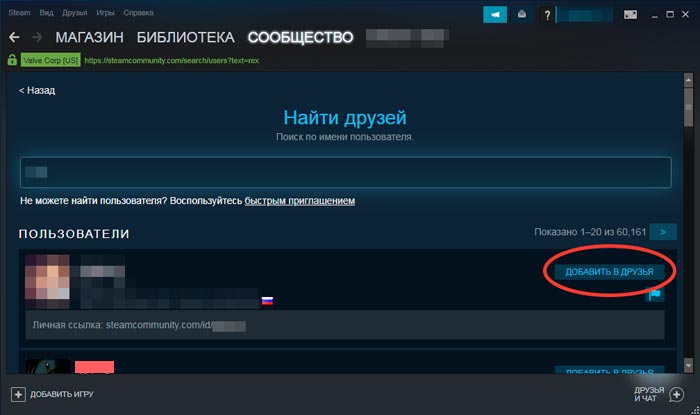Open the second user's avatar thumbnail
This screenshot has height=415, width=700.
[x=47, y=366]
